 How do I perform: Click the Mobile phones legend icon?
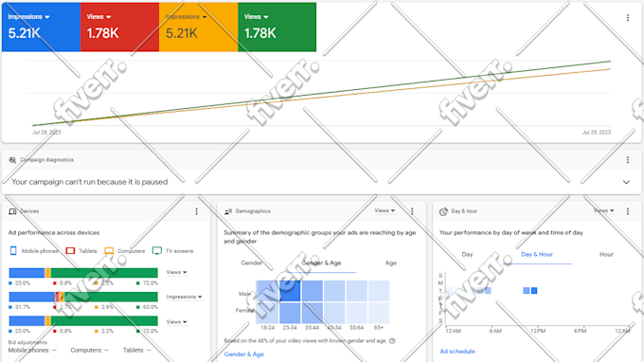click(x=13, y=250)
